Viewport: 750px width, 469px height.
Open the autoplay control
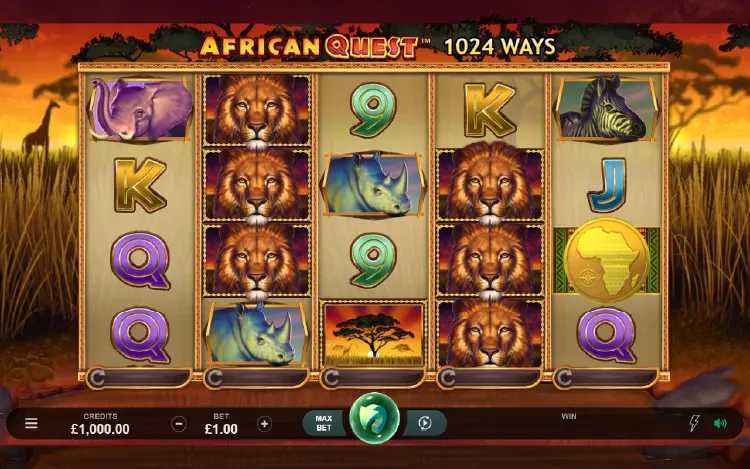(x=424, y=423)
